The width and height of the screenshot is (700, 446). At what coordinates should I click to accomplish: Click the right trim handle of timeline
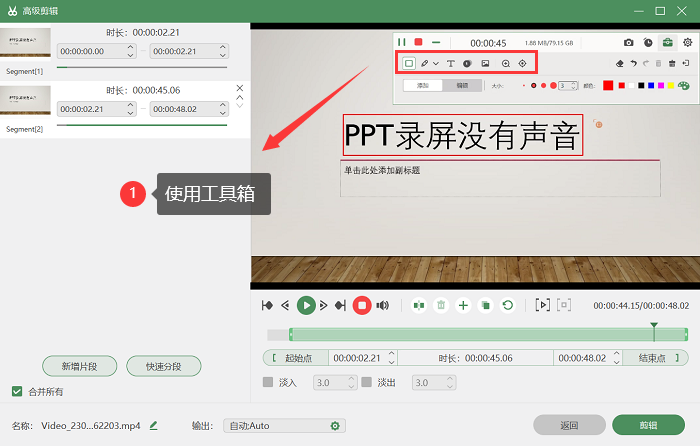tap(686, 334)
